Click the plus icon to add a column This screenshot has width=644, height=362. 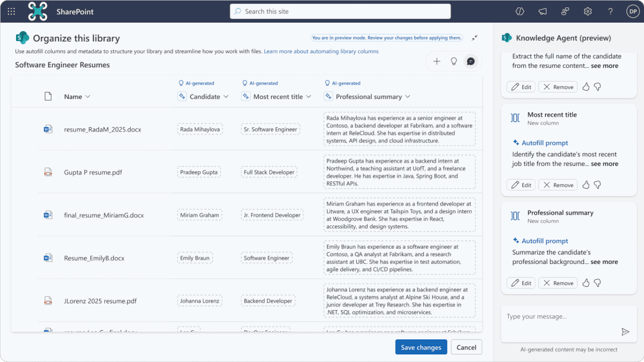click(437, 61)
